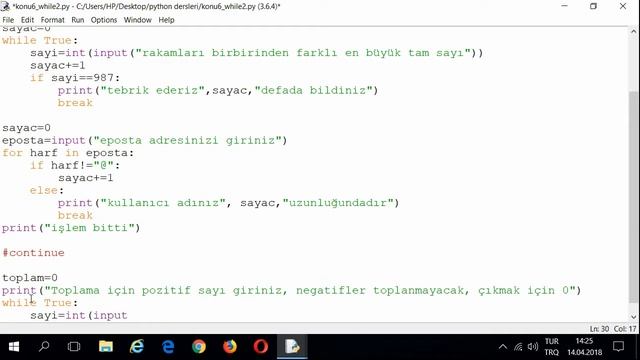Open the Format menu
The width and height of the screenshot is (640, 360).
point(53,20)
